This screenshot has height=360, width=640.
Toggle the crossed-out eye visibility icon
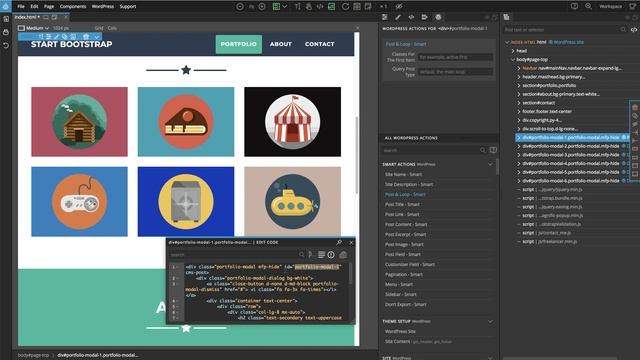coord(399,7)
